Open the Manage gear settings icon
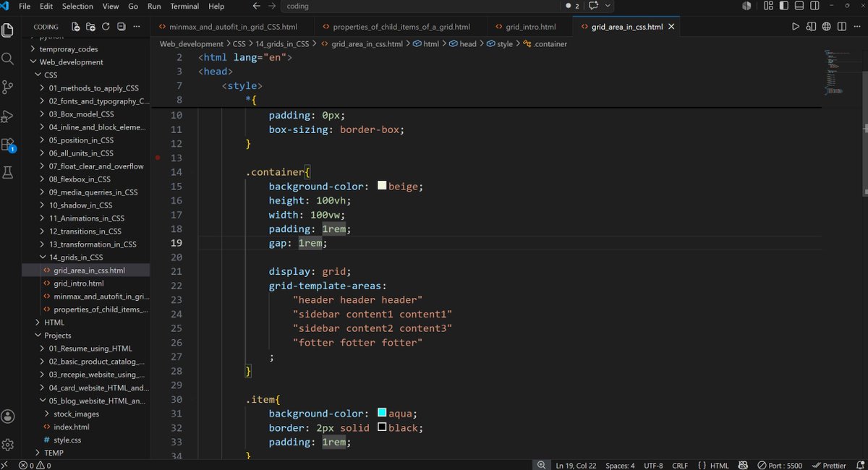The height and width of the screenshot is (470, 868). point(8,444)
